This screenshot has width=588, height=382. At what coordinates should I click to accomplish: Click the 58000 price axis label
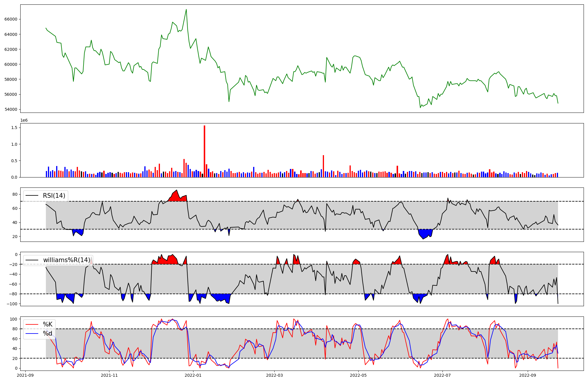[11, 79]
